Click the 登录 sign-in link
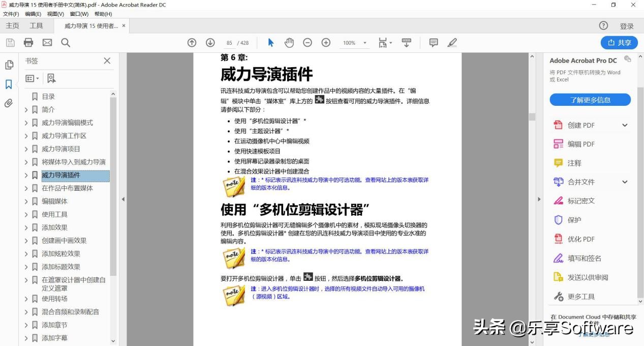Image resolution: width=644 pixels, height=346 pixels. [x=627, y=26]
